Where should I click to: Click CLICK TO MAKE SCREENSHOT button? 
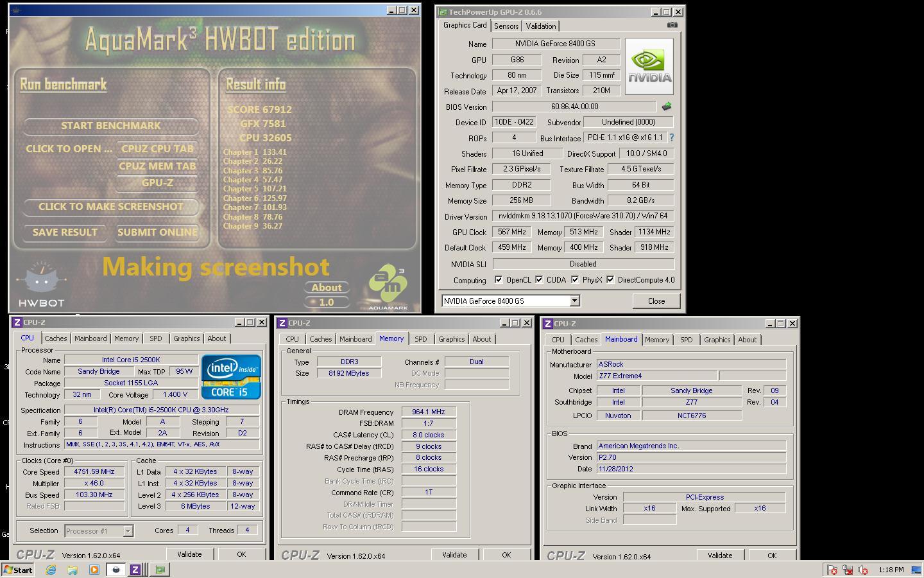110,206
